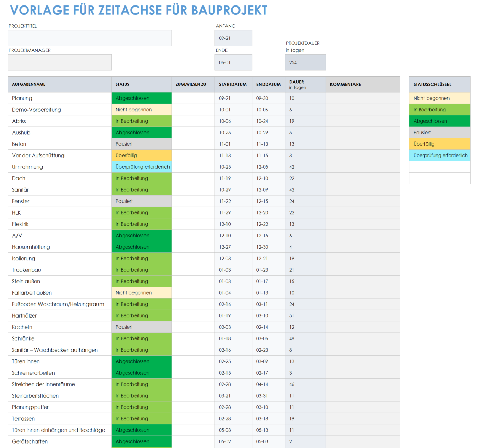Click the status cell of Aushub
Viewport: 477px width, 448px height.
[141, 133]
